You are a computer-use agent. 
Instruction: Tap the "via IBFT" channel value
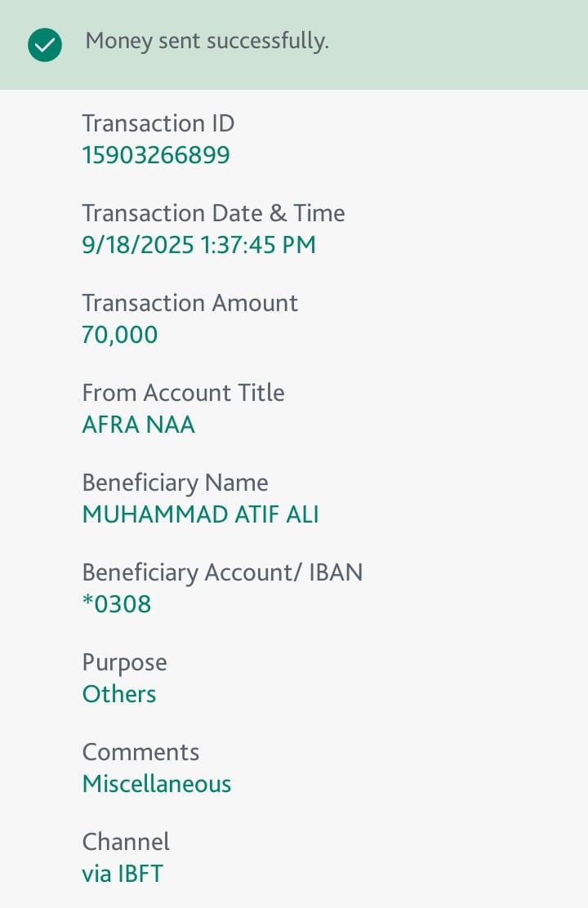pyautogui.click(x=122, y=874)
